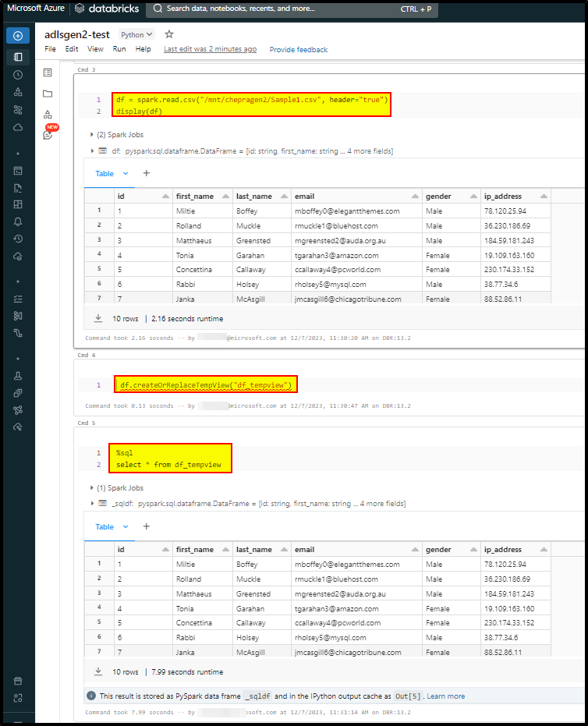The height and width of the screenshot is (726, 588).
Task: Open the Run menu
Action: 119,49
